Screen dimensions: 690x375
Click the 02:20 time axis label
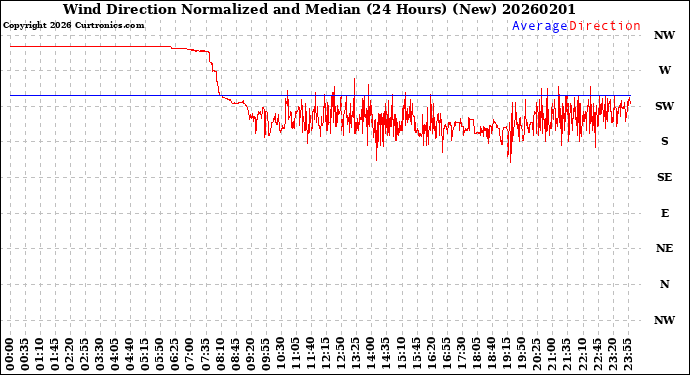[x=70, y=355]
